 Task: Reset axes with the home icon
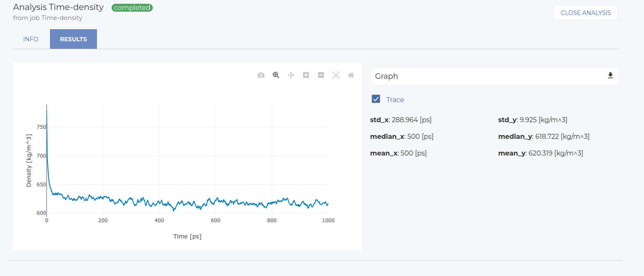click(x=351, y=75)
